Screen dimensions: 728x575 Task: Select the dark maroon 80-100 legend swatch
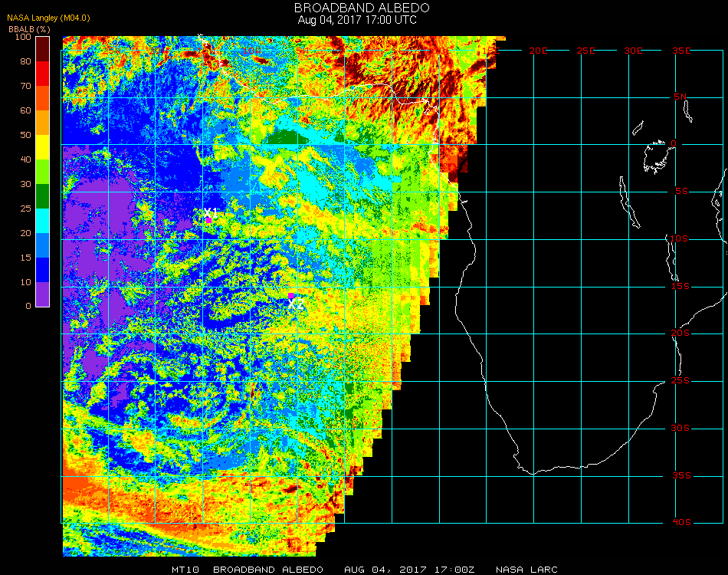pyautogui.click(x=43, y=49)
